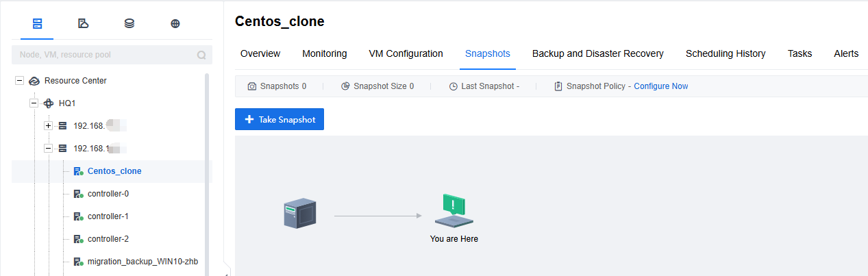The image size is (868, 276).
Task: Click the 'Snapshot Policy -' text
Action: pos(598,86)
